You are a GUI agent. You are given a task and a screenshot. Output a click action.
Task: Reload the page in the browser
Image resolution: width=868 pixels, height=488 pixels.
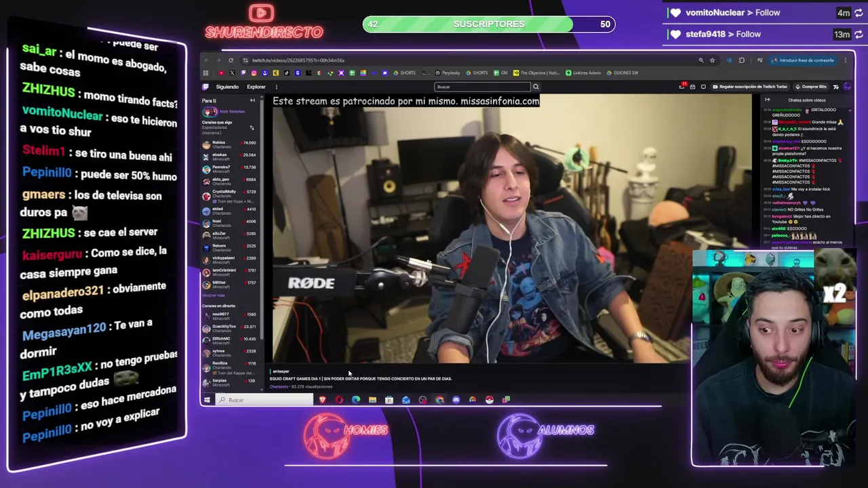tap(231, 60)
